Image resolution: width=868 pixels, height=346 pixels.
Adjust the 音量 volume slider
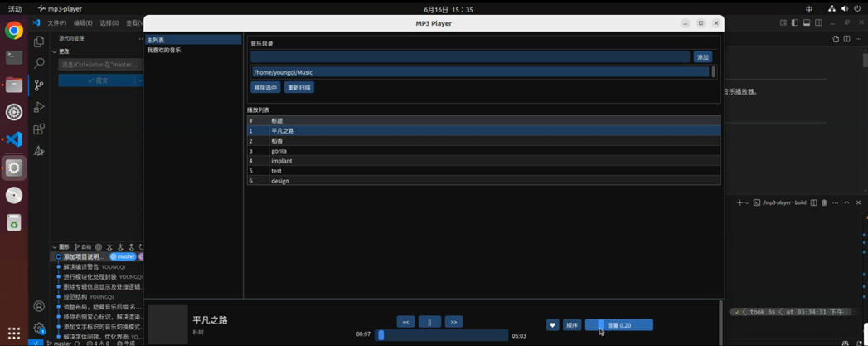tap(618, 325)
